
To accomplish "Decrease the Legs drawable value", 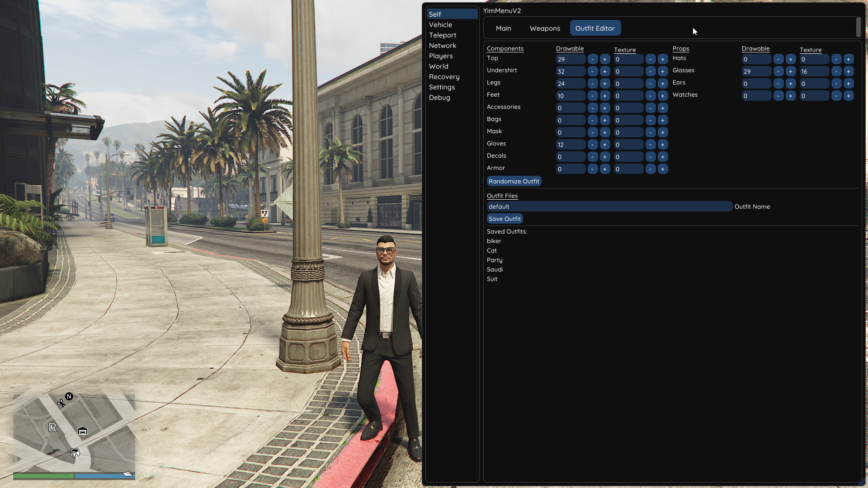I will pos(593,84).
